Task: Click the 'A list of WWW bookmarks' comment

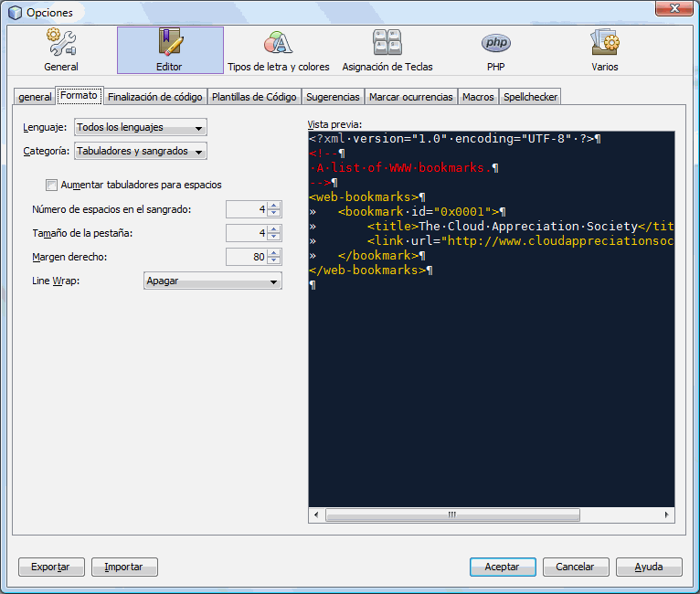Action: (x=404, y=168)
